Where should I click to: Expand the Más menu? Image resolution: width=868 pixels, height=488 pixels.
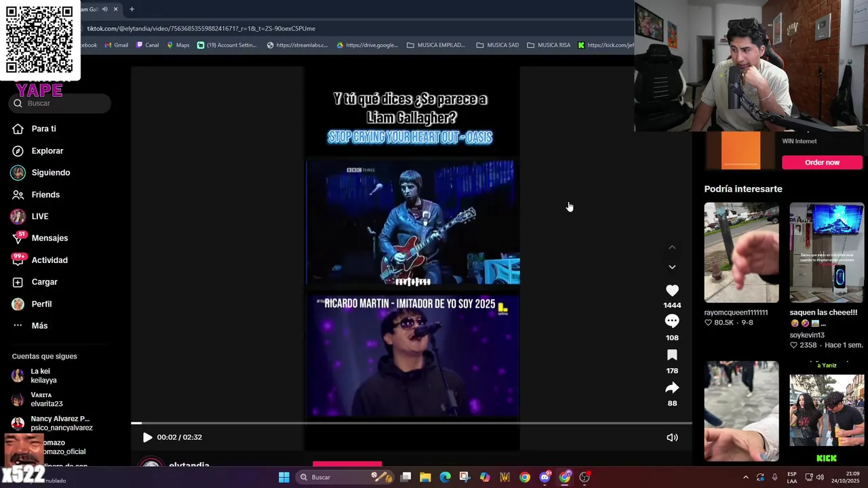tap(39, 325)
